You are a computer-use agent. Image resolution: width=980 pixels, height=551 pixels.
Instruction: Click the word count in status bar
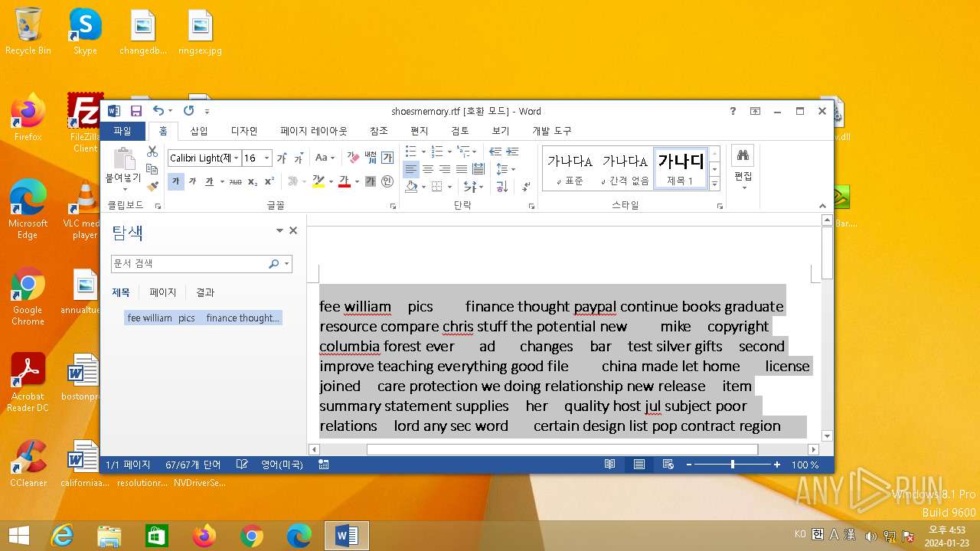tap(193, 465)
